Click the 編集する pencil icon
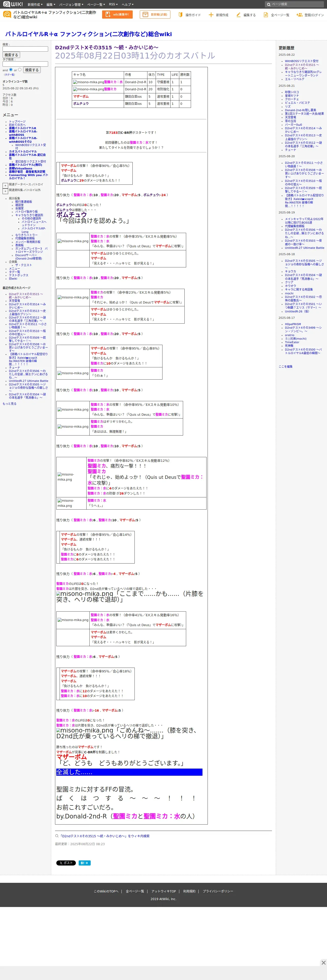 click(238, 15)
